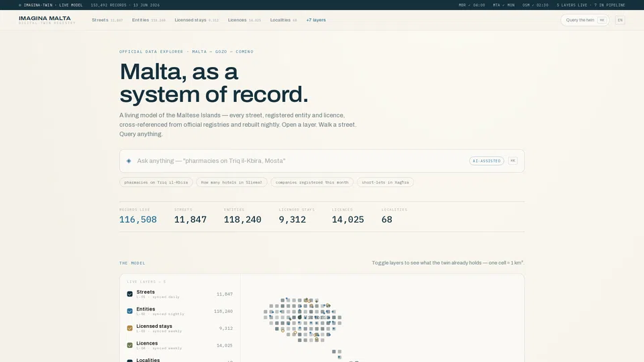Screen dimensions: 644x362
Task: Click the Entities stat 118,240
Action: pos(242,220)
